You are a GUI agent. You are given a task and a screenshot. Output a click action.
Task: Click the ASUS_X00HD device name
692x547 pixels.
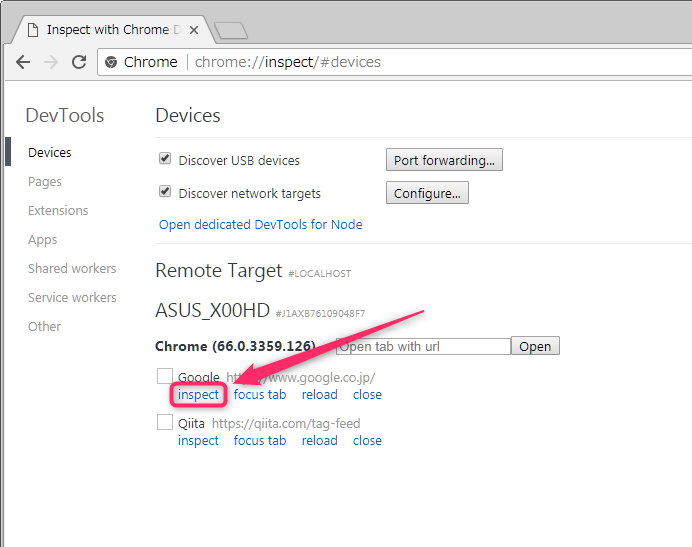click(x=212, y=310)
